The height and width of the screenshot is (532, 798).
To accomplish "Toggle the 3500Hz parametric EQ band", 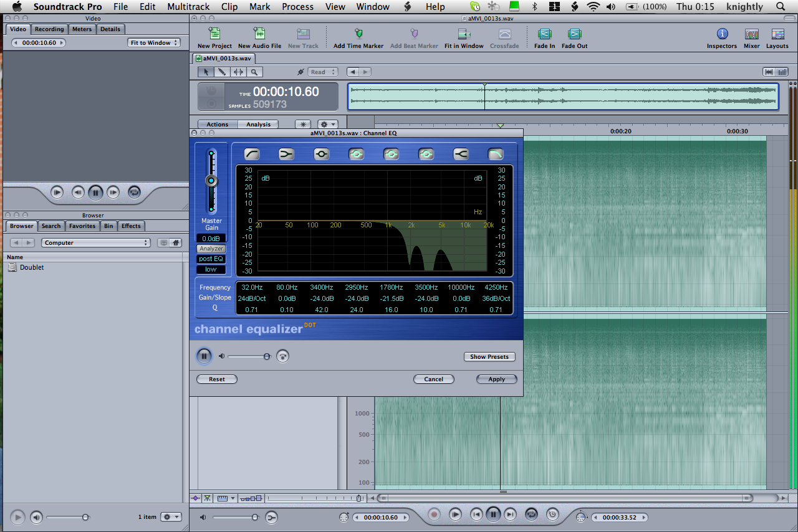I will (426, 154).
